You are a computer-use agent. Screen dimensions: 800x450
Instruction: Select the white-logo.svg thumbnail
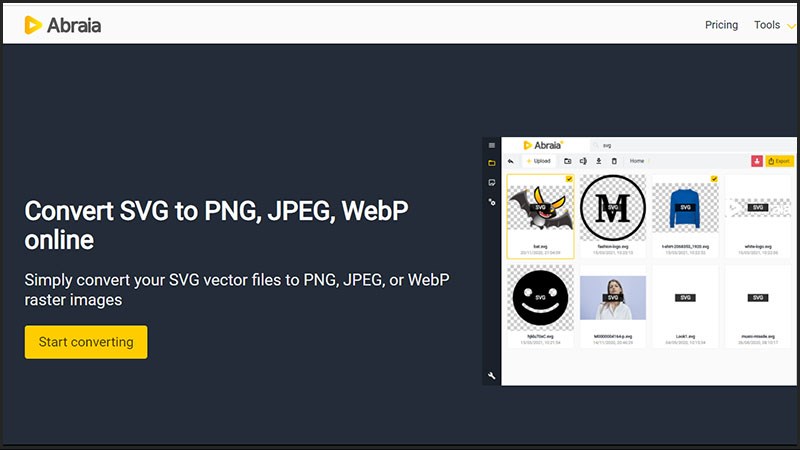tap(758, 208)
